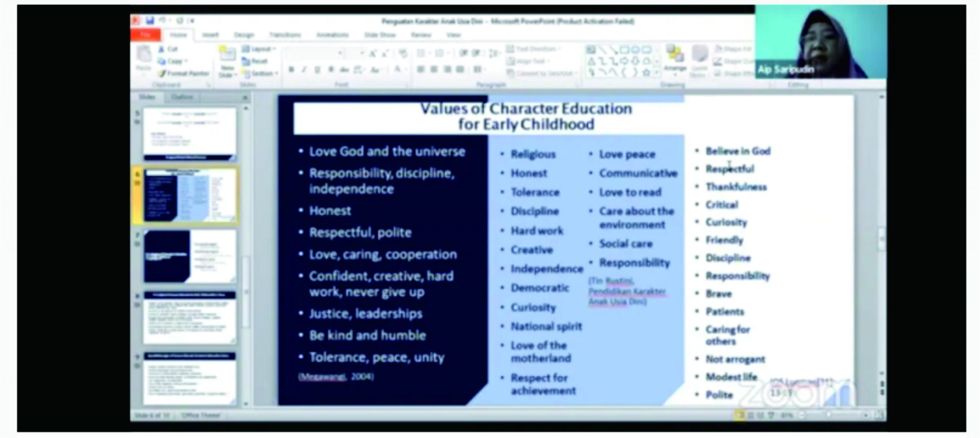Switch to the Insert ribbon tab
The image size is (980, 438).
210,35
